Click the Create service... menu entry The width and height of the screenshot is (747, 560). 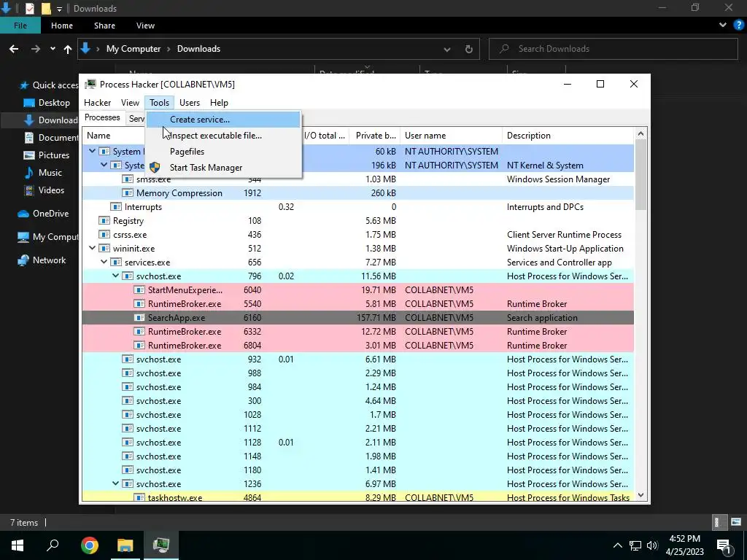point(223,120)
